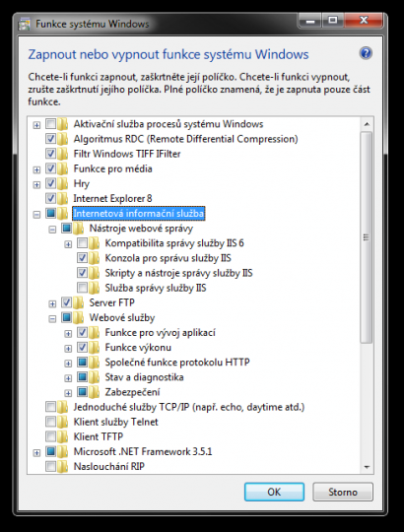Expand Microsoft .NET Framework 3.5.1 node
Viewport: 404px width, 532px height.
pyautogui.click(x=36, y=452)
